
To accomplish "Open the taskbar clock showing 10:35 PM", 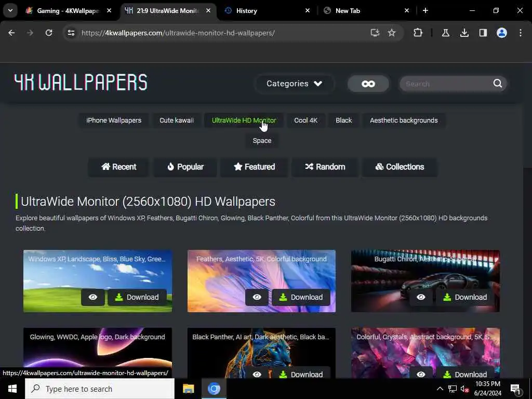I will point(487,389).
